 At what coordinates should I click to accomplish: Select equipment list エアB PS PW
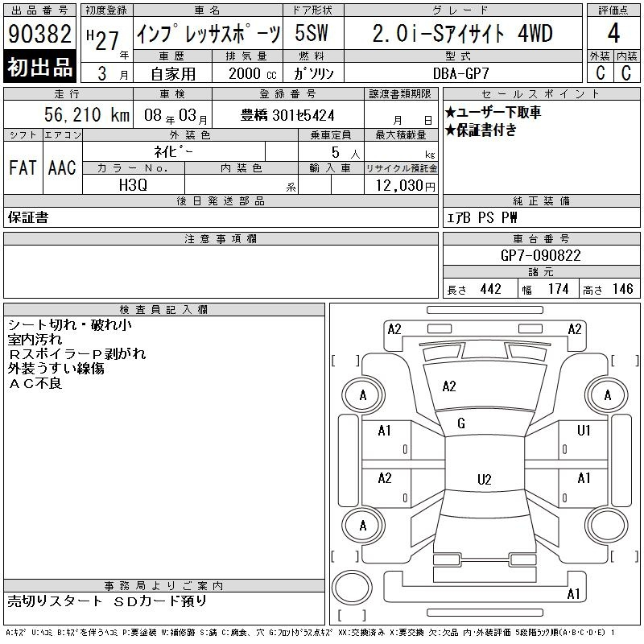pos(481,217)
